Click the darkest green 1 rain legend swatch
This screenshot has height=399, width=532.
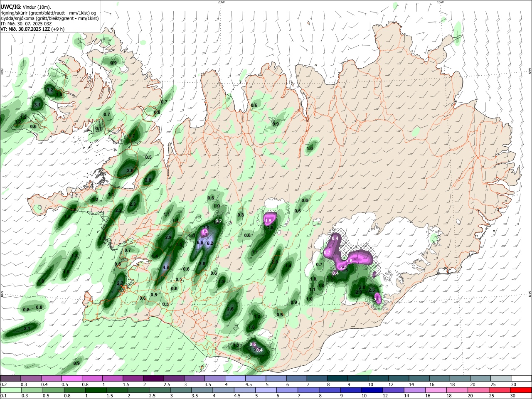96,390
